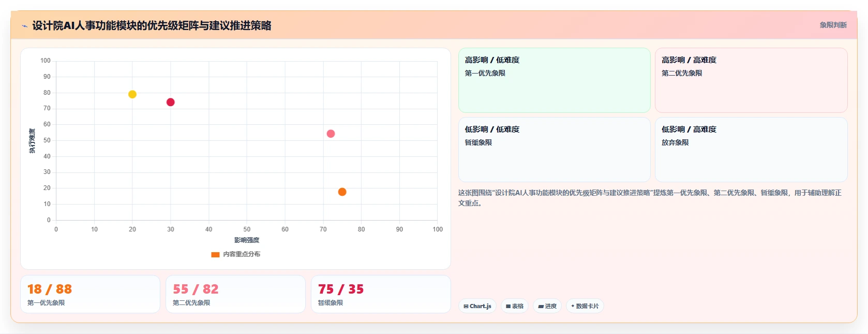Click the 进度 tag

point(547,306)
